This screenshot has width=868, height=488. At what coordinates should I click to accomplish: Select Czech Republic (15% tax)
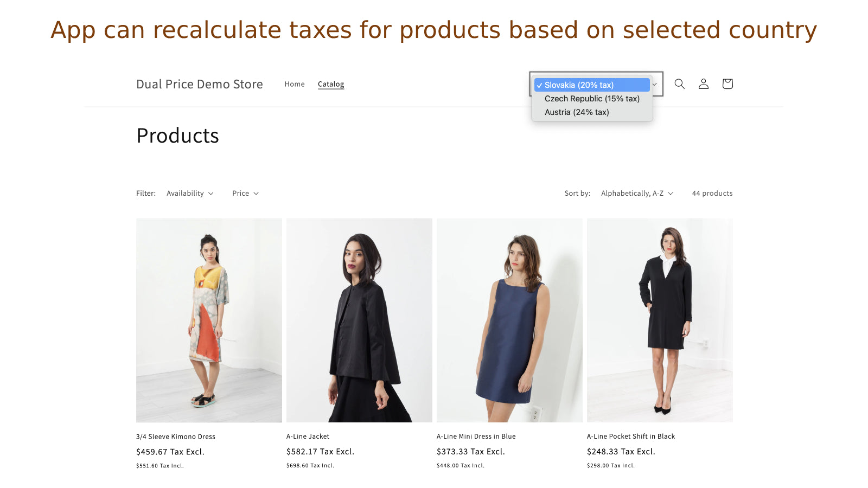pos(591,99)
